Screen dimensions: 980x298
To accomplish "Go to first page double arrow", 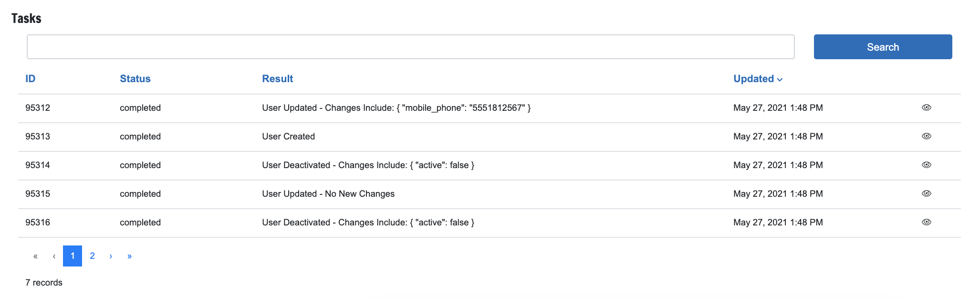I will coord(35,256).
